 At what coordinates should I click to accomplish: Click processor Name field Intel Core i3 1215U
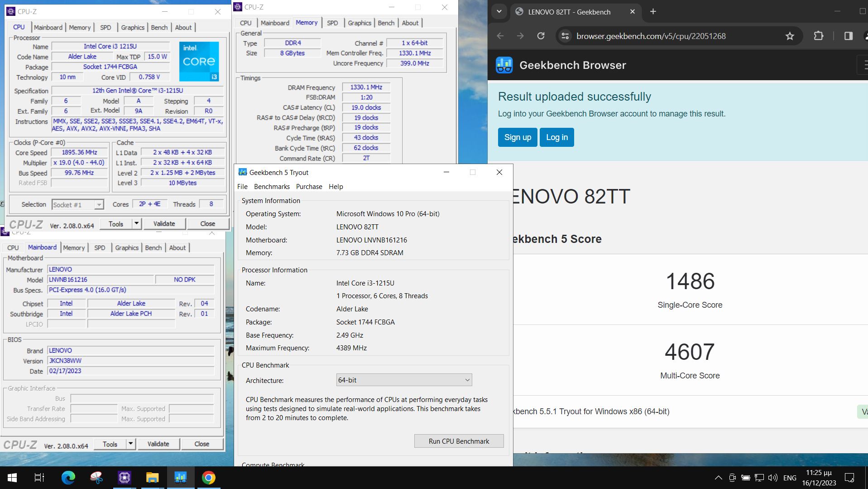[x=110, y=46]
